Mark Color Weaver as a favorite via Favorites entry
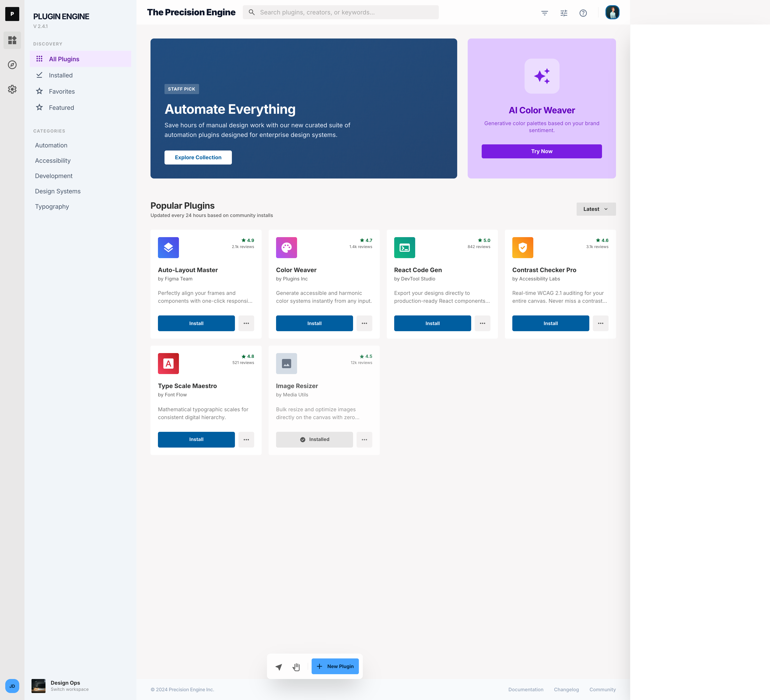 pyautogui.click(x=62, y=91)
